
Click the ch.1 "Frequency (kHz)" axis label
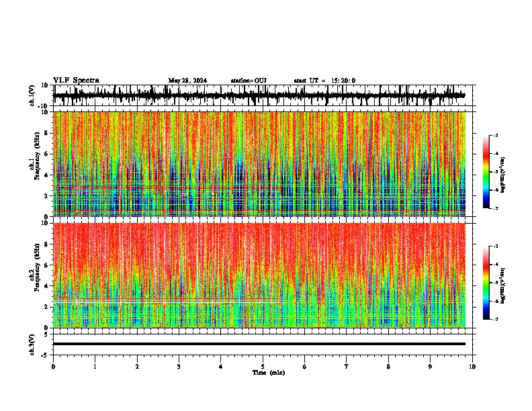pos(38,156)
